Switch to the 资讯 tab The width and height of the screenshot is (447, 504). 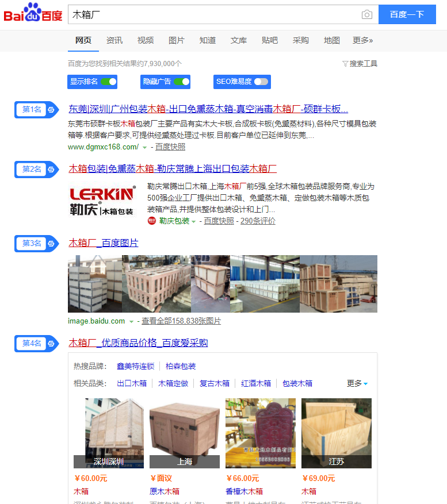pos(114,40)
